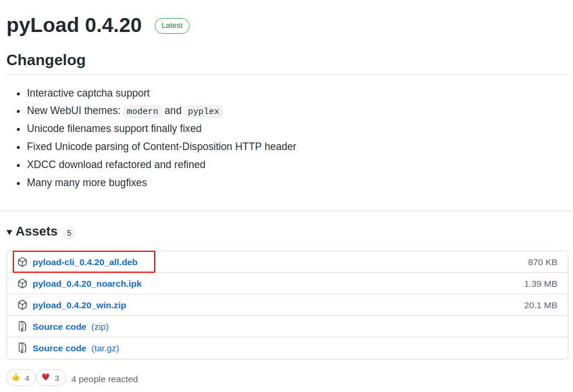
Task: Click the '4 people reacted' label
Action: (104, 379)
